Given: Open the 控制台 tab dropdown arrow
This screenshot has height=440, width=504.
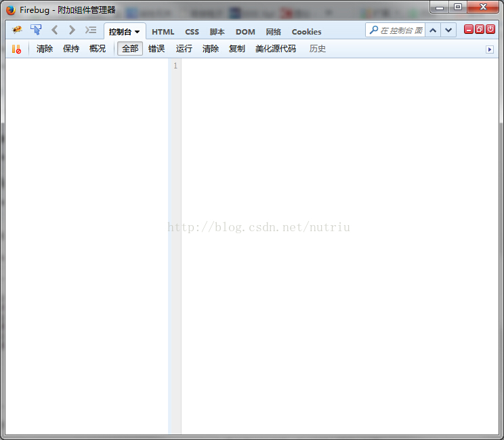Looking at the screenshot, I should pos(138,32).
